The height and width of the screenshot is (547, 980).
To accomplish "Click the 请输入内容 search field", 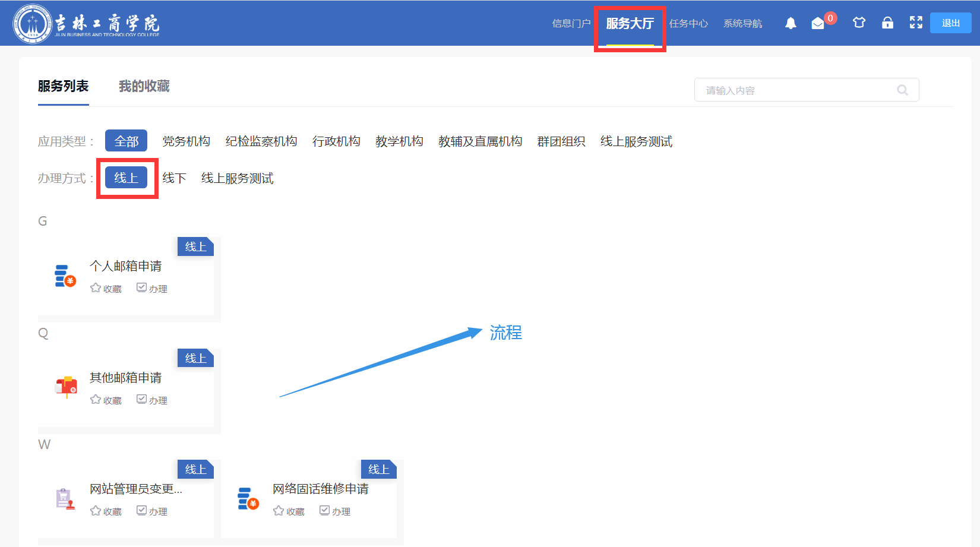I will (796, 90).
